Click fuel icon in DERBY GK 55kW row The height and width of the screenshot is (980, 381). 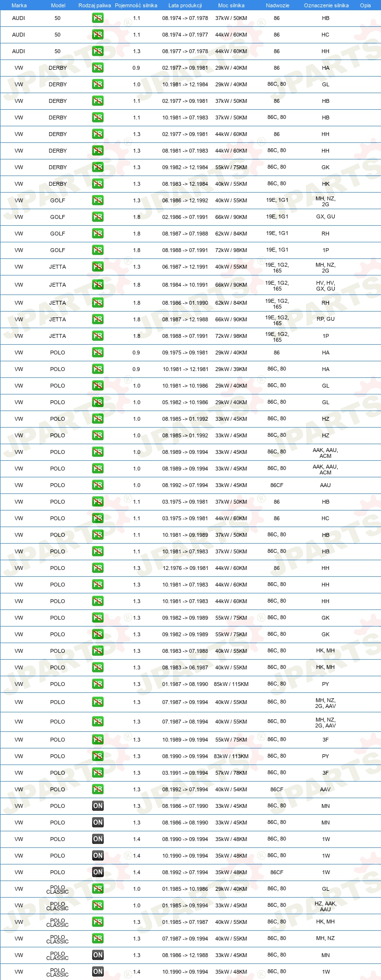point(97,167)
